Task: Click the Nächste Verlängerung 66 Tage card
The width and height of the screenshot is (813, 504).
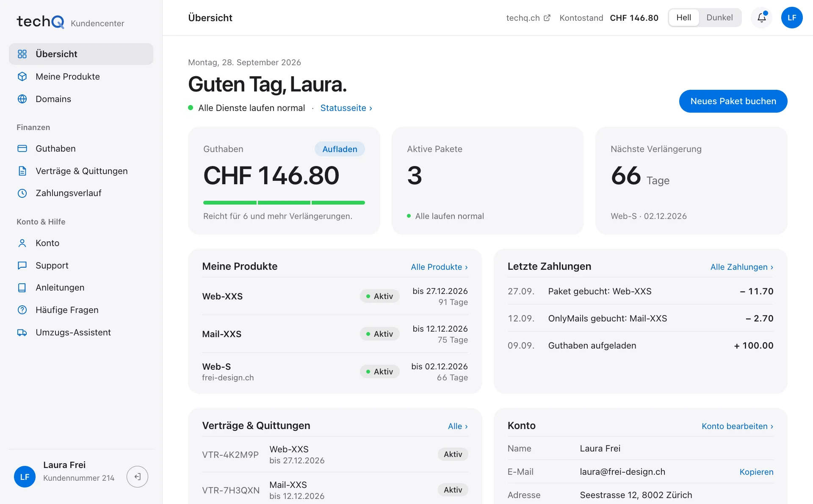Action: (691, 180)
